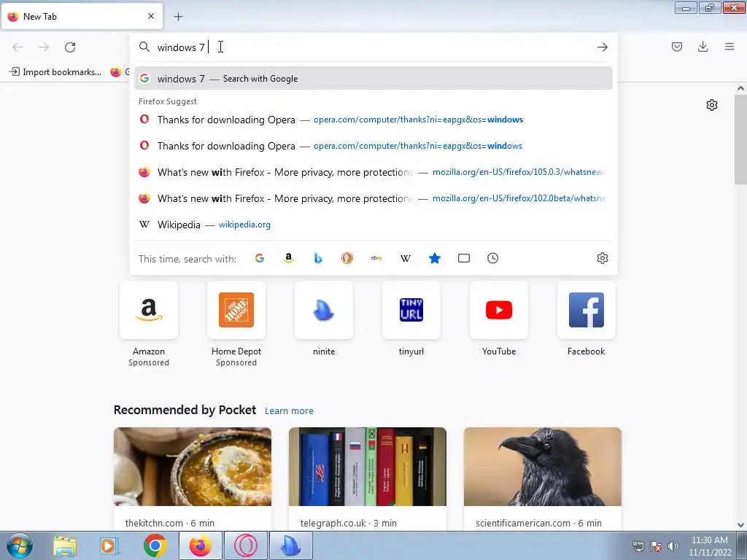747x560 pixels.
Task: Search this time with Bing icon
Action: coord(318,258)
